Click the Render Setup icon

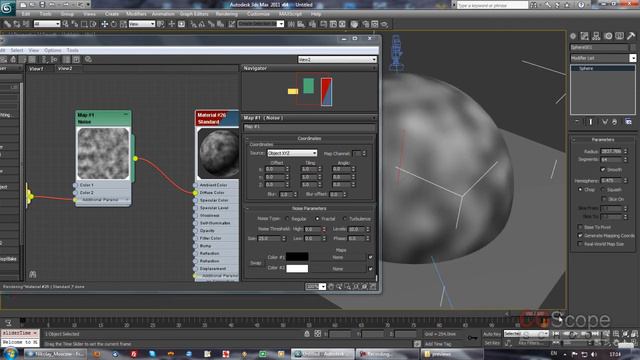(365, 24)
